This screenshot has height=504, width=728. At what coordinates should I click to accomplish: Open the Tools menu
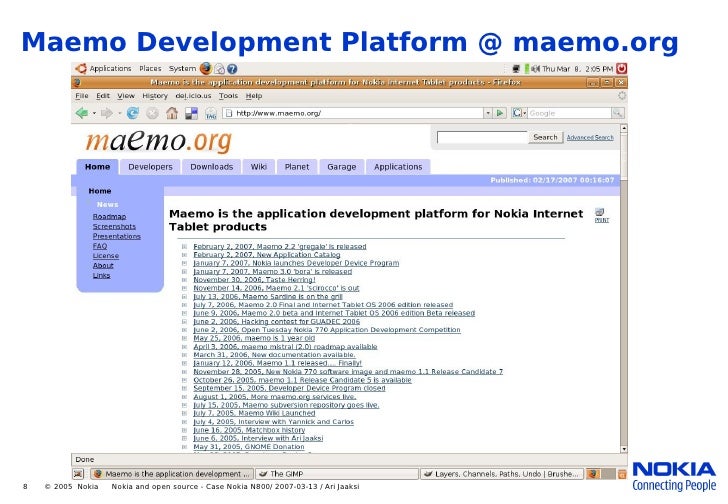[228, 96]
